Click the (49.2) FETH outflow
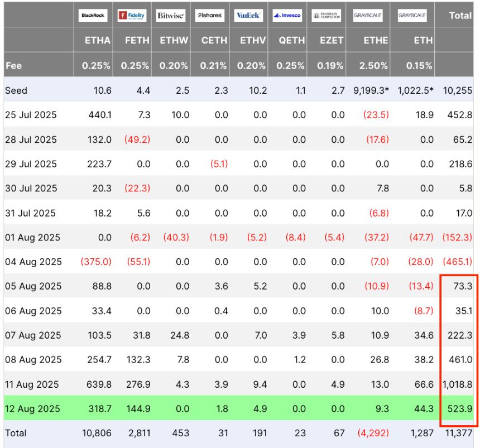The image size is (480, 448). pyautogui.click(x=137, y=140)
